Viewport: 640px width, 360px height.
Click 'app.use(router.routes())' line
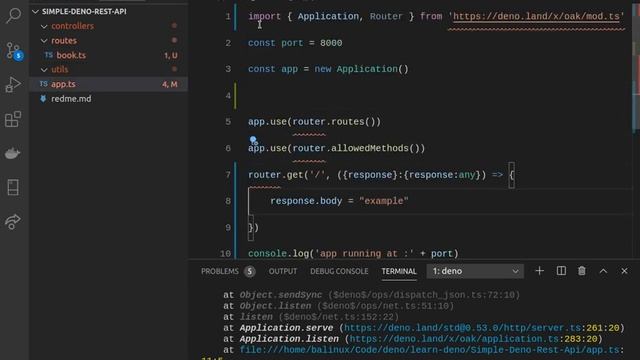point(314,122)
